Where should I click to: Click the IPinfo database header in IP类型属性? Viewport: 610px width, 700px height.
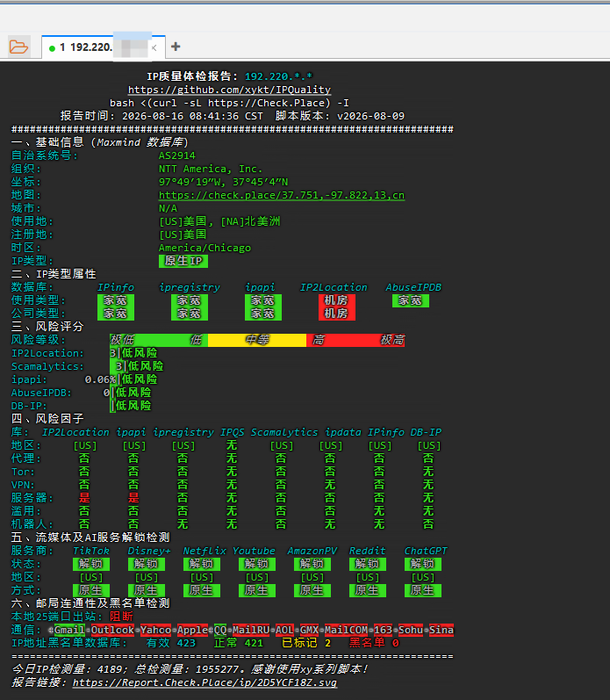[x=116, y=287]
